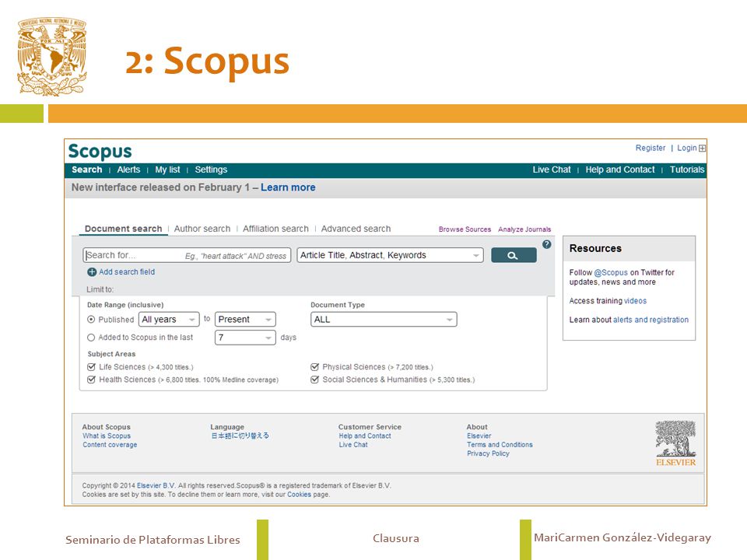Click What is Scopus footer link

click(107, 436)
